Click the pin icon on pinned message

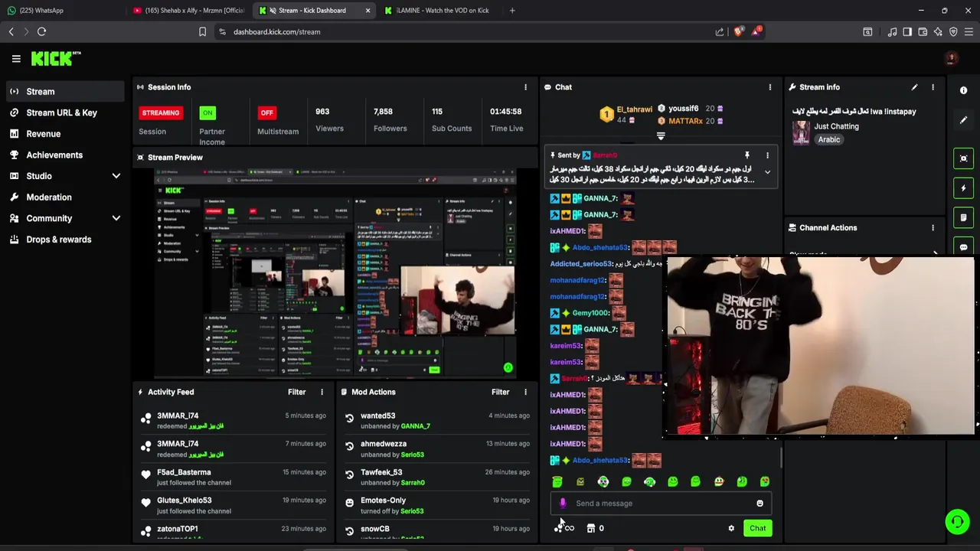coord(746,155)
